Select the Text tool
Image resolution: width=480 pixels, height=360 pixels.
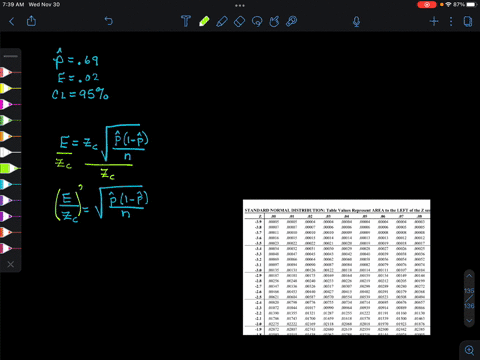186,21
